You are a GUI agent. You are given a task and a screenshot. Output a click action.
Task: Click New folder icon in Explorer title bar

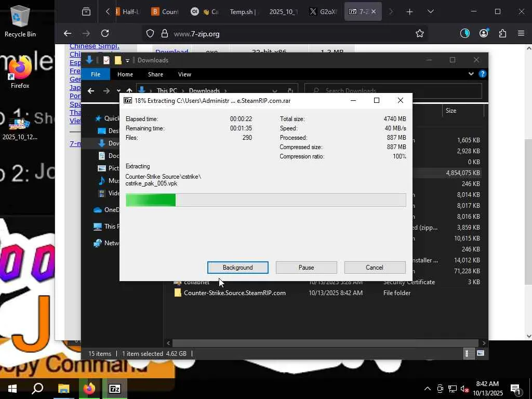click(x=118, y=60)
